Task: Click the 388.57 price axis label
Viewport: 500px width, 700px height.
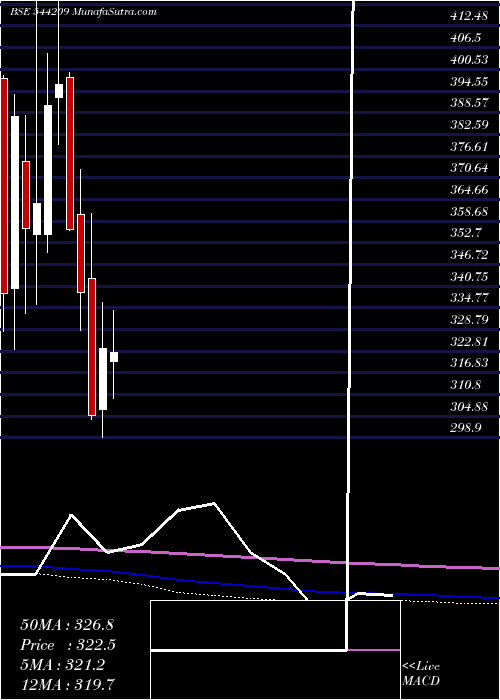Action: tap(469, 103)
